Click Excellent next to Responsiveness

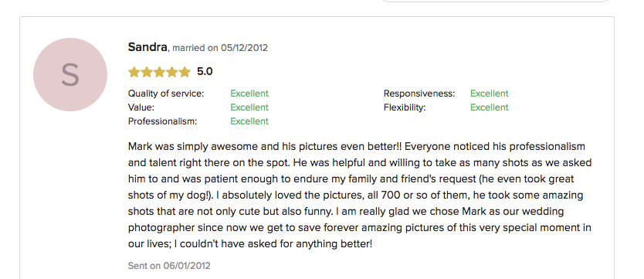tap(490, 94)
